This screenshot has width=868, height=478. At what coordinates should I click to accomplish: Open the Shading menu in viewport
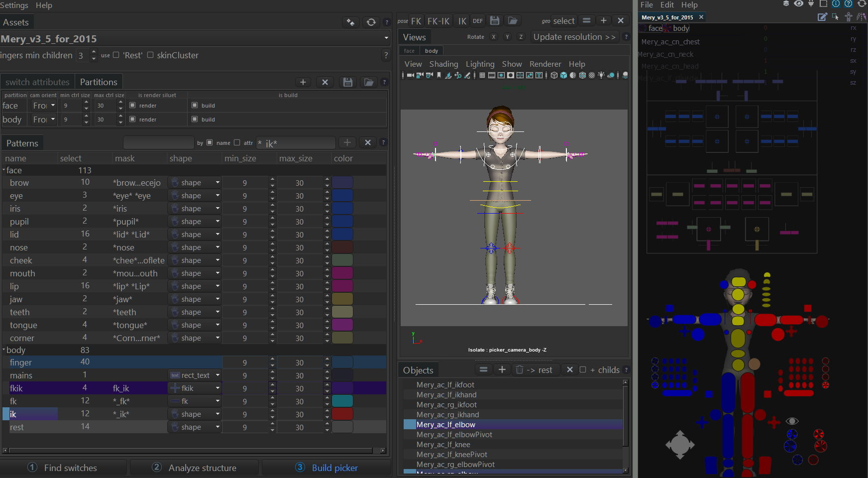coord(443,64)
